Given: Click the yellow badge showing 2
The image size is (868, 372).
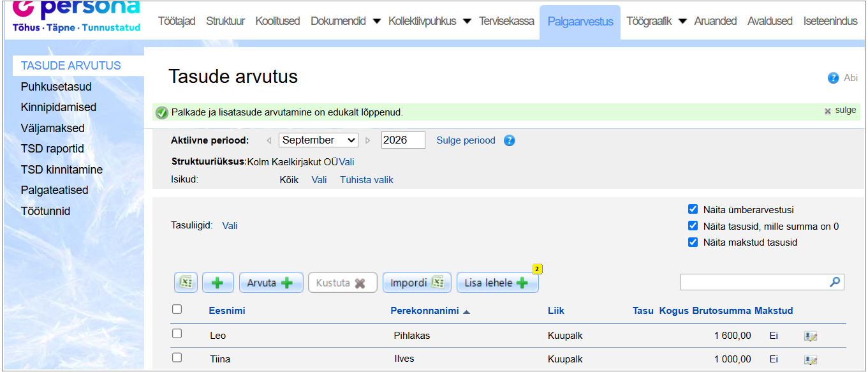Looking at the screenshot, I should tap(537, 269).
